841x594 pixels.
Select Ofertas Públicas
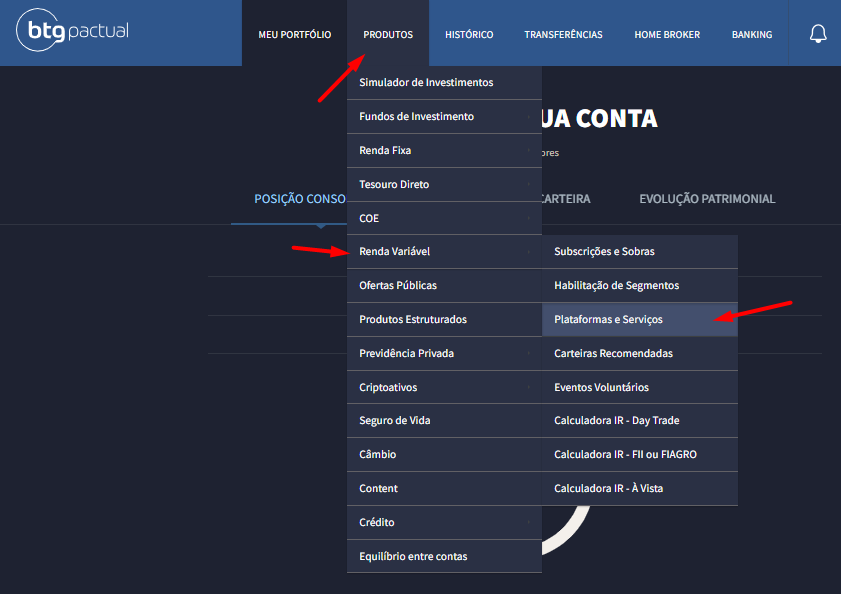tap(444, 285)
